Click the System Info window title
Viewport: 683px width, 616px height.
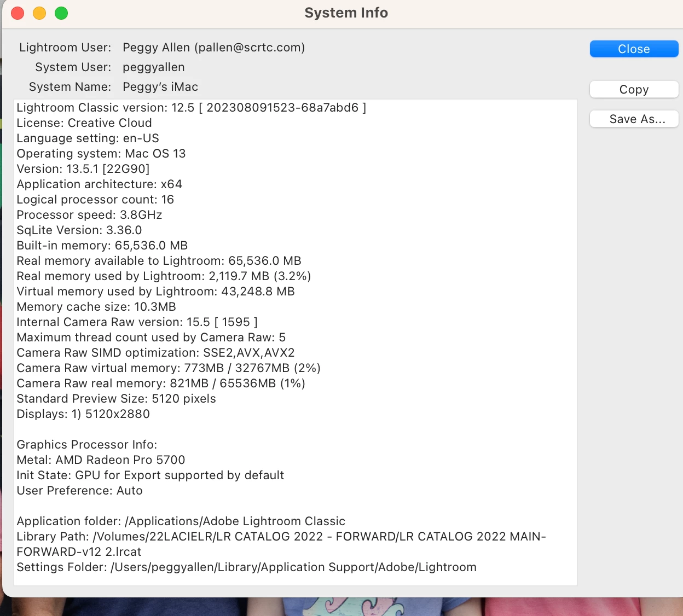(346, 13)
